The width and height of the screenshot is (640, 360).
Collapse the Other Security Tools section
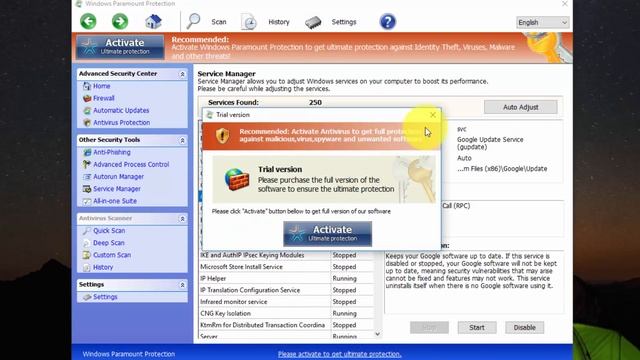(182, 140)
